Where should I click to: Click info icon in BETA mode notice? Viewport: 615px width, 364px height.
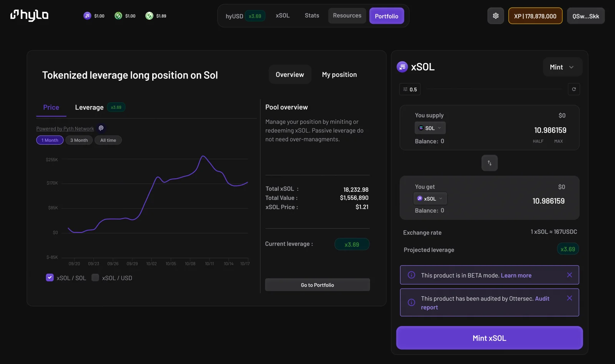[x=411, y=275]
